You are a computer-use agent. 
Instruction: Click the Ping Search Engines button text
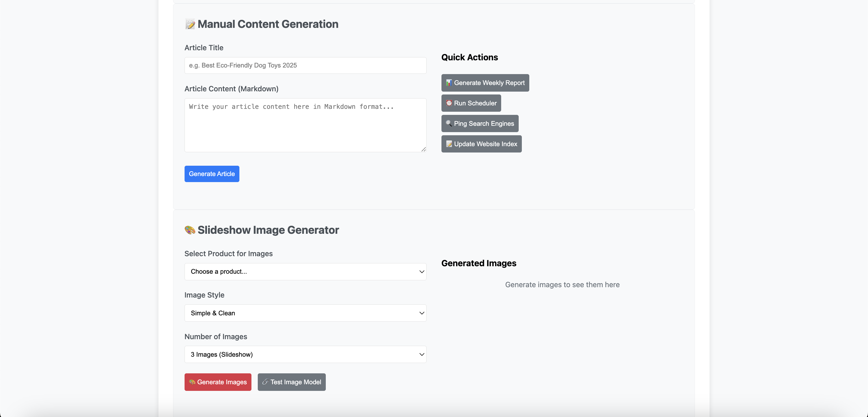(484, 124)
